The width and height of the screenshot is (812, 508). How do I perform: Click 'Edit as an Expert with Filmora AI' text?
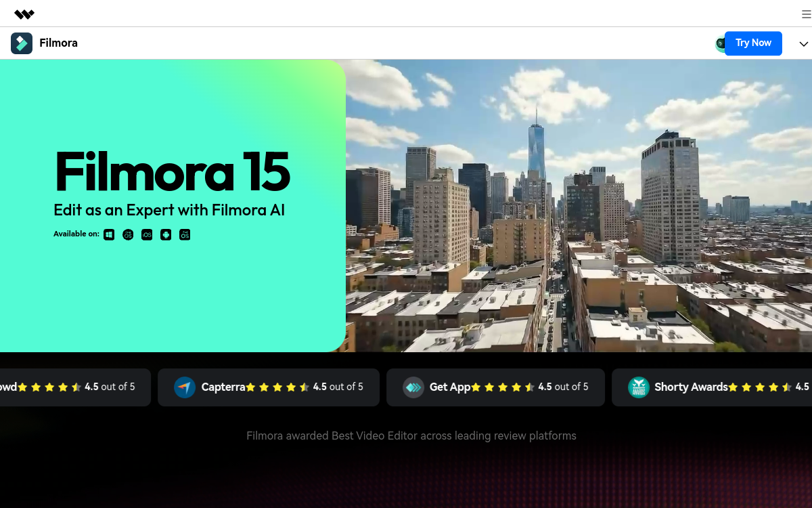click(x=169, y=210)
